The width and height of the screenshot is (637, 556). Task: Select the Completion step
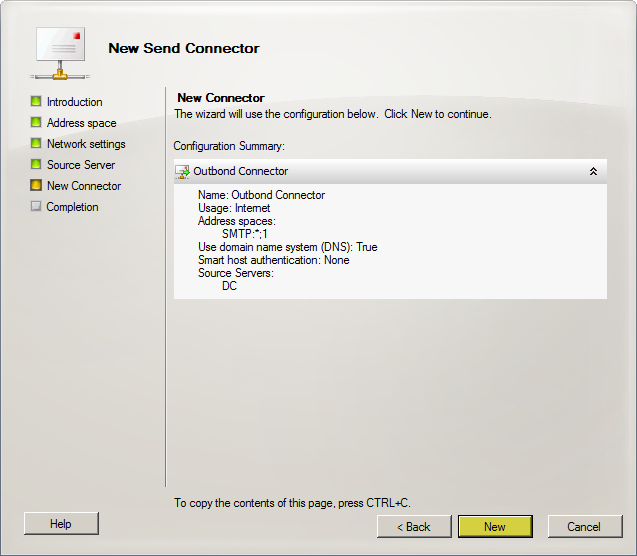click(72, 207)
